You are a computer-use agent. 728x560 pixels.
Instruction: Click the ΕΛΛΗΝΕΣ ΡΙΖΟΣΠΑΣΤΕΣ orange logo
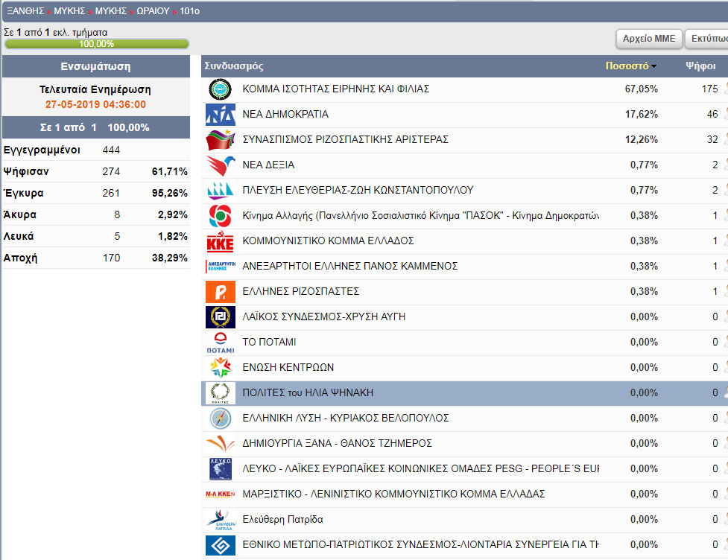[220, 292]
